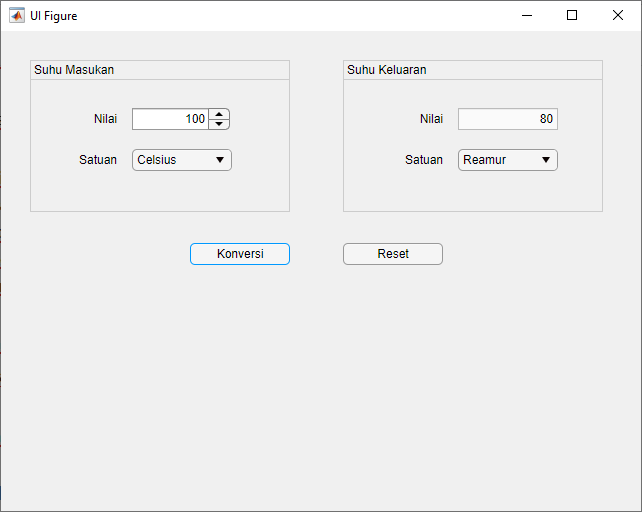
Task: Select the Suhu Keluaran panel title
Action: click(387, 70)
